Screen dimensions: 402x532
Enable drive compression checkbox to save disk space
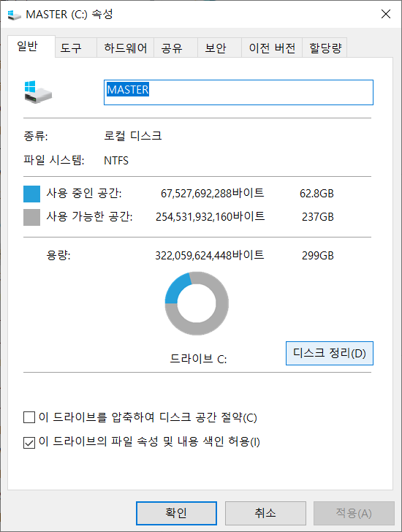pyautogui.click(x=29, y=417)
